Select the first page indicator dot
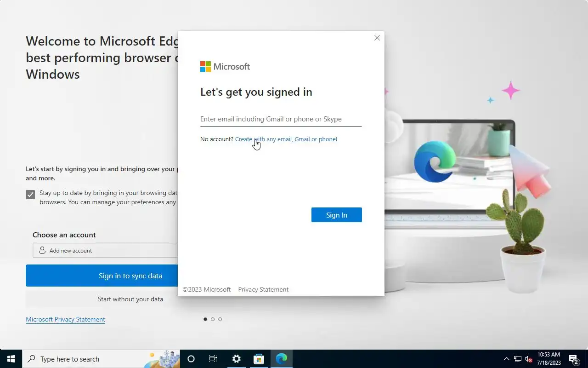 point(205,319)
